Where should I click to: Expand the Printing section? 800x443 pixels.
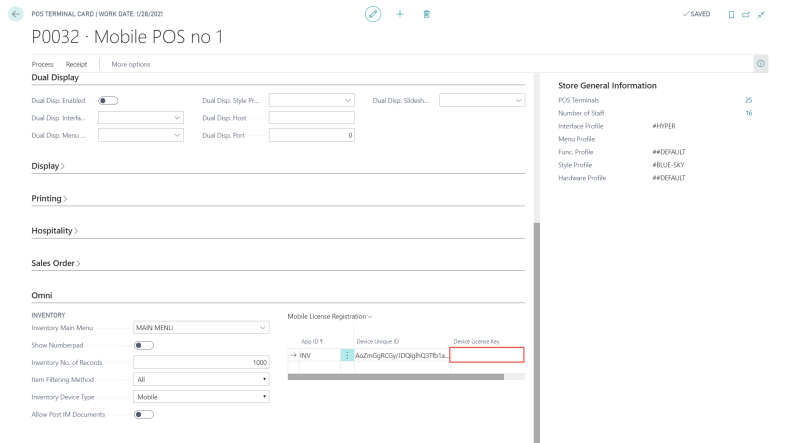(x=50, y=199)
